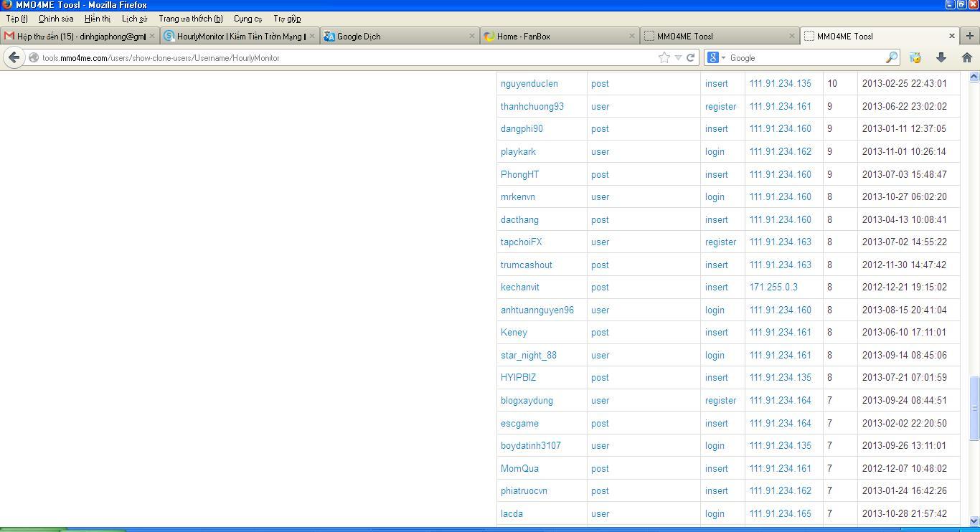Go to the Firefox home page
This screenshot has width=980, height=532.
tap(967, 57)
